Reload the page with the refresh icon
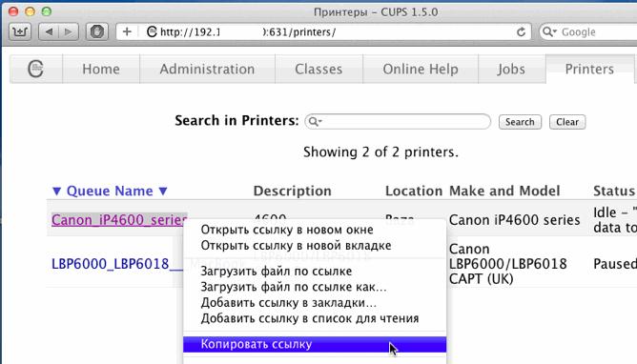637x364 pixels. pyautogui.click(x=521, y=31)
